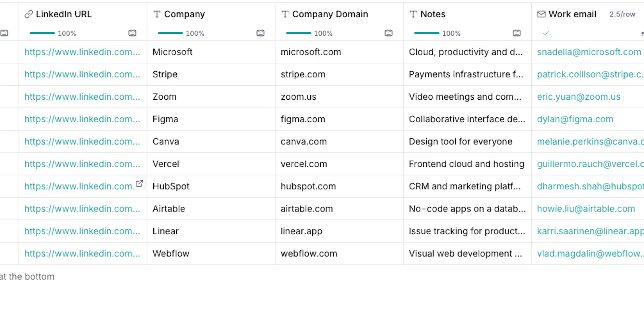644x320 pixels.
Task: Click the envelope icon beside Work email header
Action: click(x=541, y=14)
